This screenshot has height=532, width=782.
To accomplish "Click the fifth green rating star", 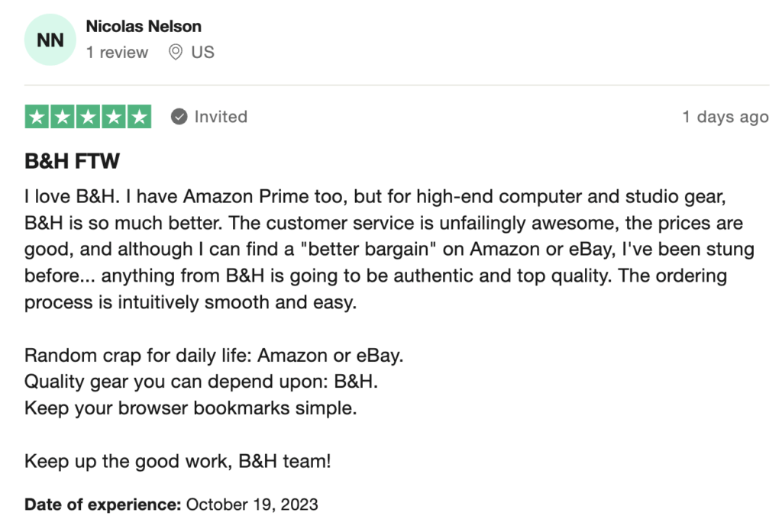I will tap(139, 117).
